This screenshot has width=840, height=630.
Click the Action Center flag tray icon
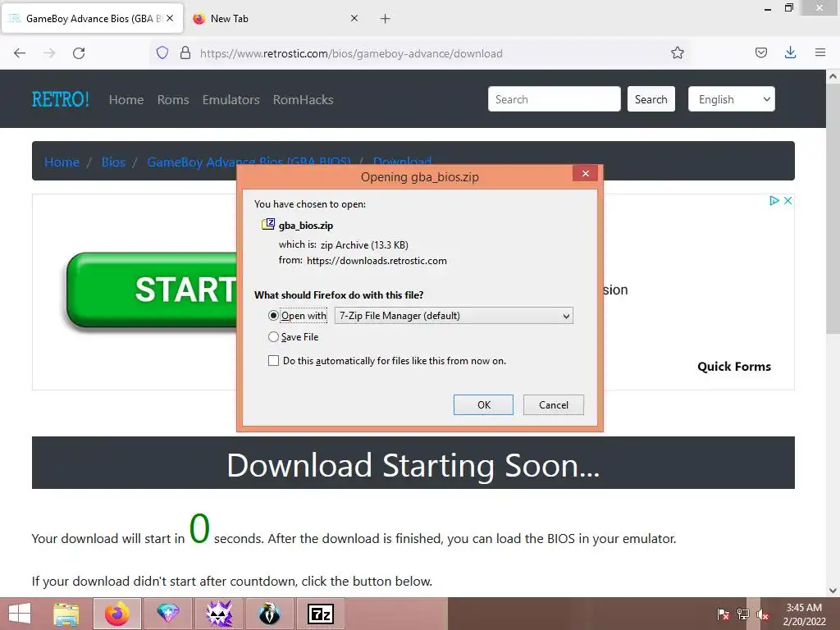(x=723, y=614)
